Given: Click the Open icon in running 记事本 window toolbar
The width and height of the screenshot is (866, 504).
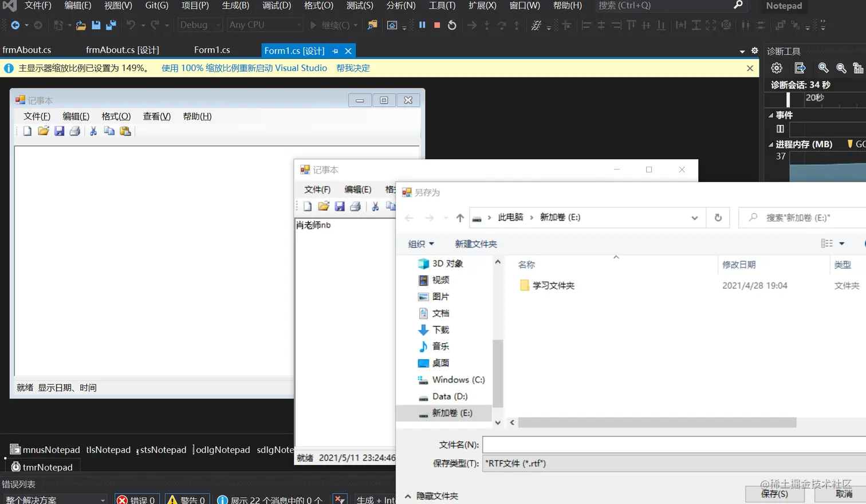Looking at the screenshot, I should pos(324,206).
